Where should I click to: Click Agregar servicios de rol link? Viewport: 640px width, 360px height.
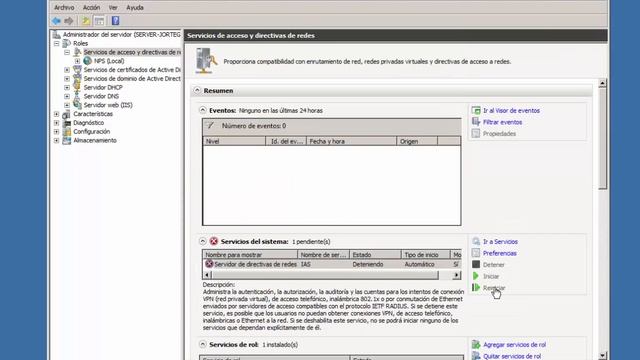coord(514,345)
